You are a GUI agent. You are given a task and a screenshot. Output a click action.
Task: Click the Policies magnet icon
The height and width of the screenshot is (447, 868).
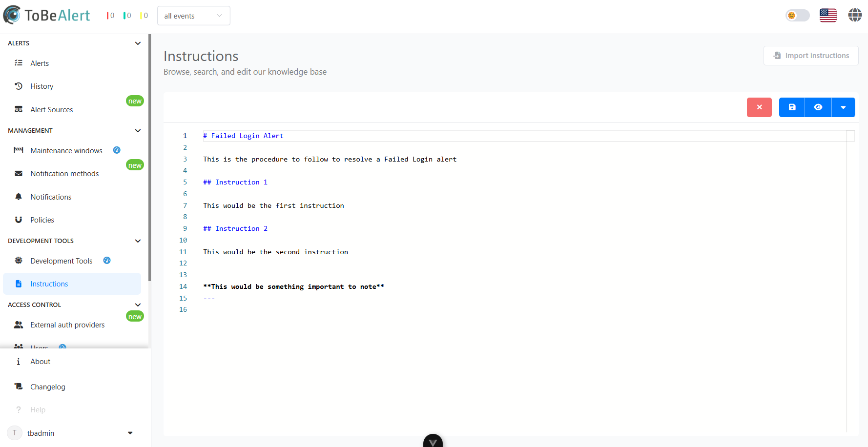[x=19, y=220]
